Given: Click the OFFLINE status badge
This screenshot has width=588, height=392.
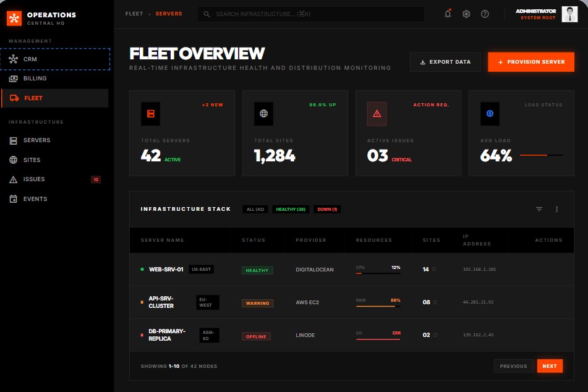Looking at the screenshot, I should [256, 336].
